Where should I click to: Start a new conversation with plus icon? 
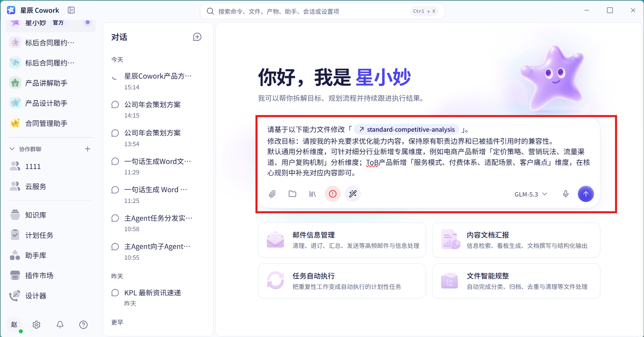(x=197, y=37)
